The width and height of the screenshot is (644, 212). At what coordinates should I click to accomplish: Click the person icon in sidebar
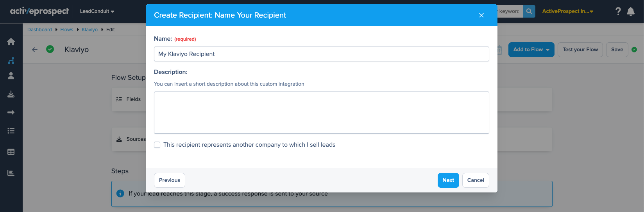(11, 76)
